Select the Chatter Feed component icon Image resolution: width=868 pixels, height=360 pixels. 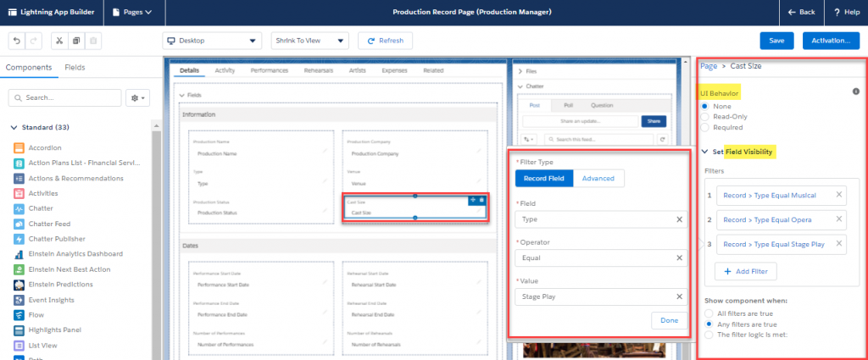pos(19,224)
